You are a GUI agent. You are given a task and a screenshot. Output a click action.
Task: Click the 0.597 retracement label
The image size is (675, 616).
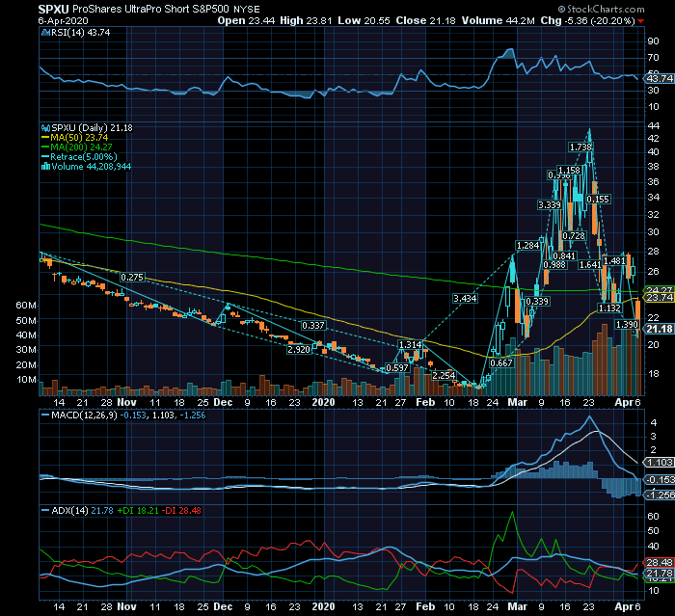(x=397, y=367)
